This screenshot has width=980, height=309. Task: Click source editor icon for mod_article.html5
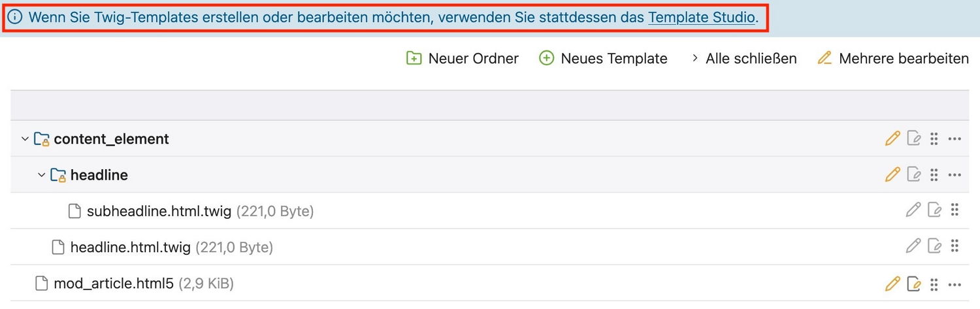914,284
